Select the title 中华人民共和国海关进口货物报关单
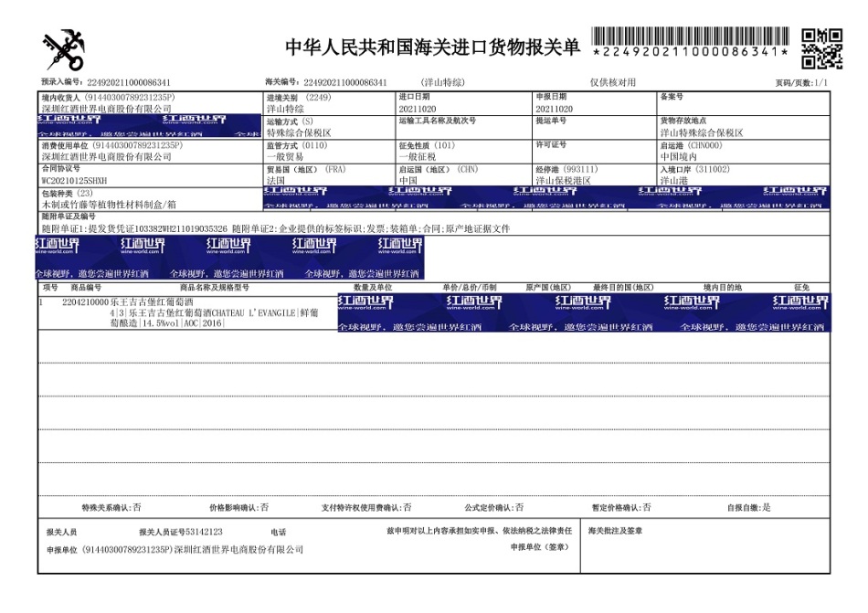The image size is (868, 613). click(x=433, y=47)
